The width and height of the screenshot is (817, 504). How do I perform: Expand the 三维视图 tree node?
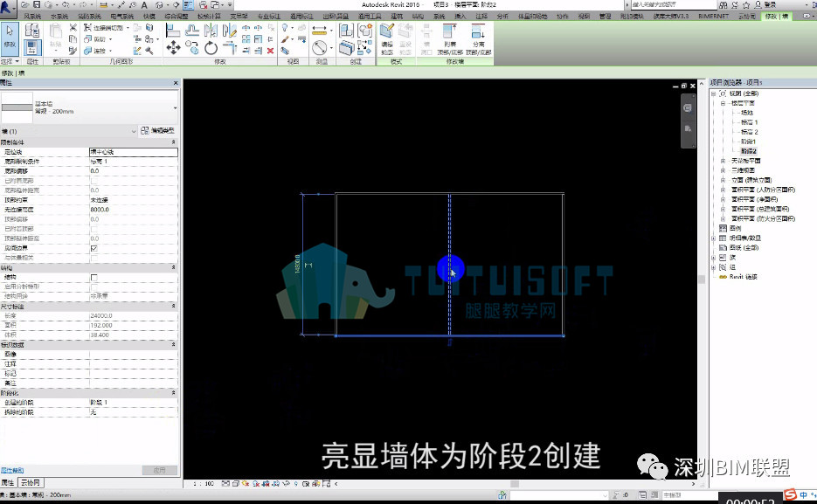tap(723, 170)
